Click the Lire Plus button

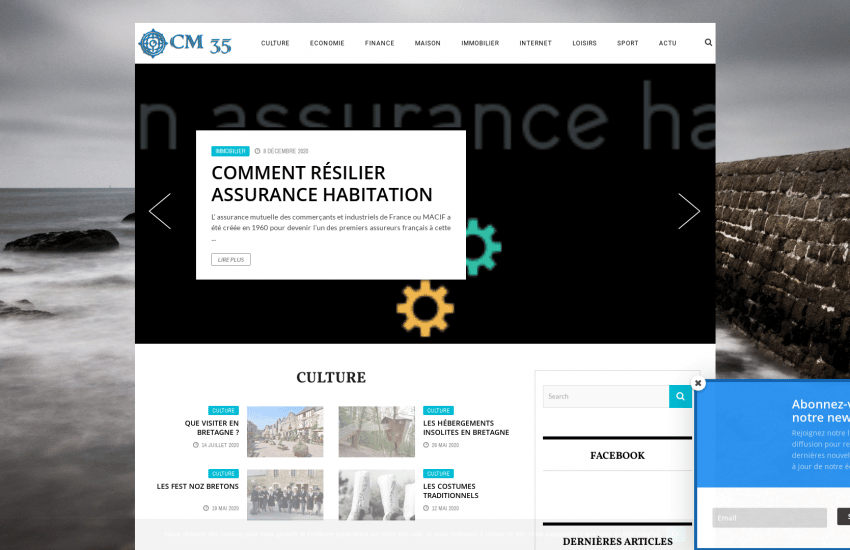click(231, 260)
